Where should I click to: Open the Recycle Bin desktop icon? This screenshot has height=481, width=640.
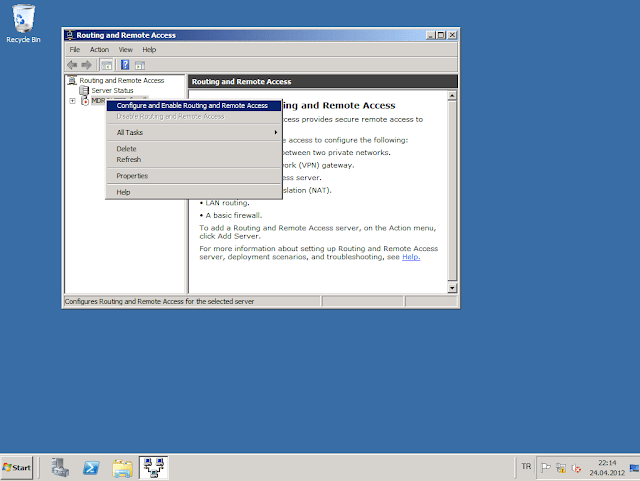[x=23, y=20]
